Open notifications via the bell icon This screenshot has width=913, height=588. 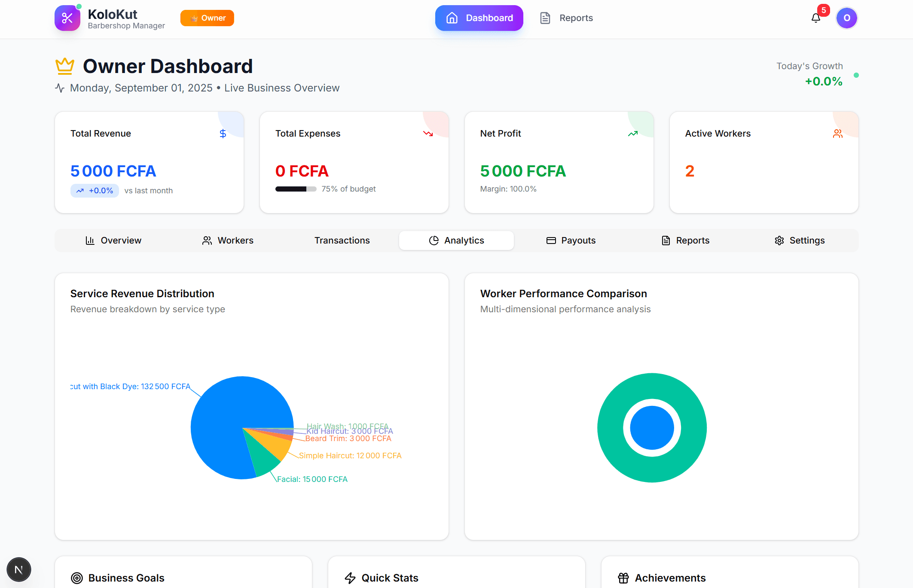point(815,18)
